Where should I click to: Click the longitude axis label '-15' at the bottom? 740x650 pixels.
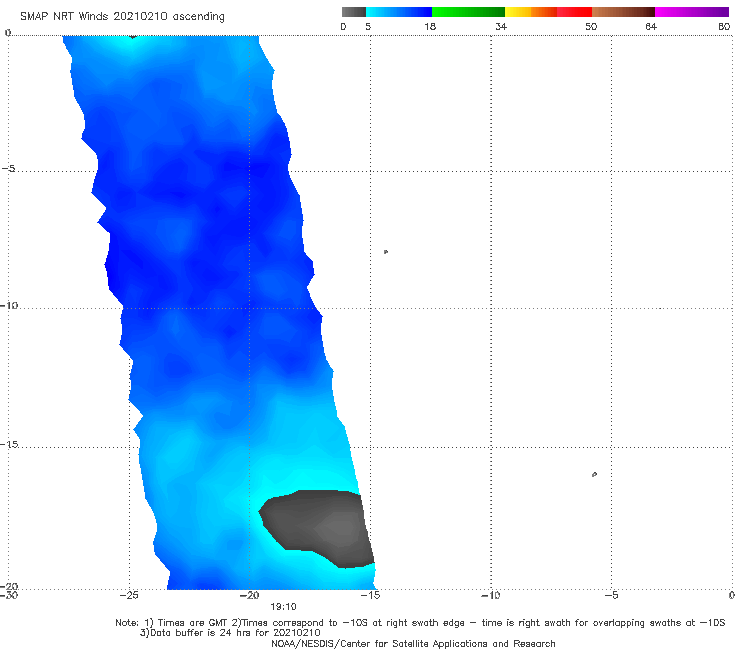370,595
